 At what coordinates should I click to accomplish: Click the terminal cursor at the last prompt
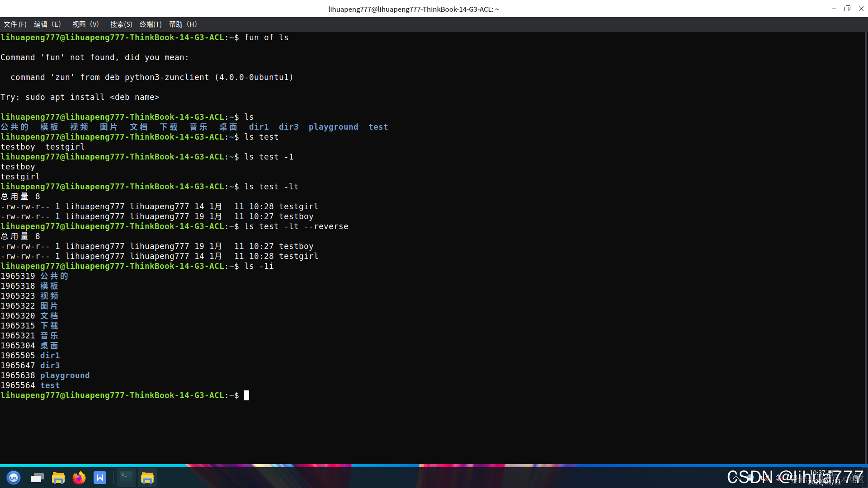tap(246, 395)
